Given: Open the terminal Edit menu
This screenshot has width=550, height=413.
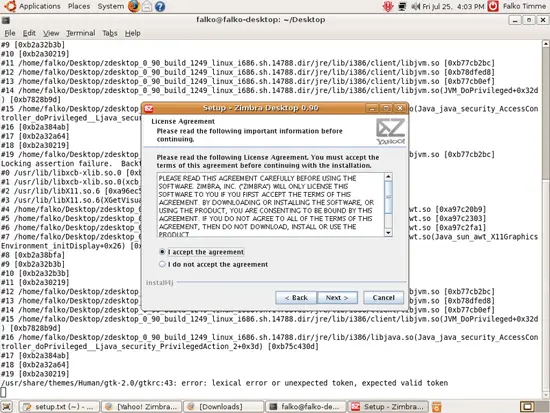Looking at the screenshot, I should 29,33.
